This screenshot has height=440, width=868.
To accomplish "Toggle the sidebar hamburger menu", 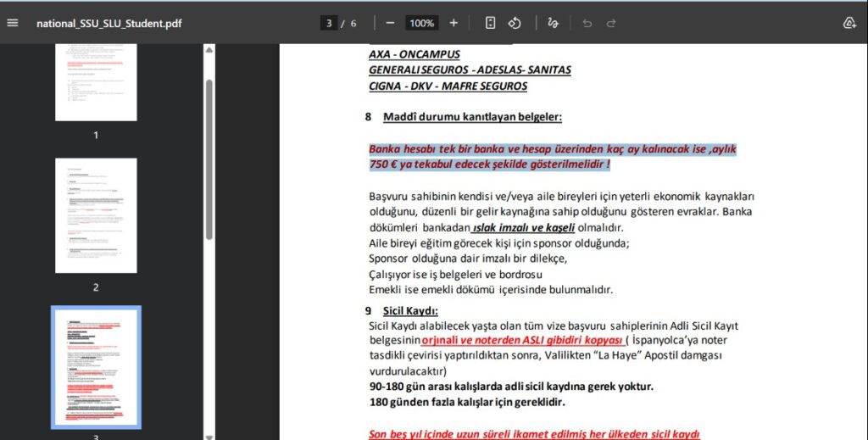I will pos(12,23).
